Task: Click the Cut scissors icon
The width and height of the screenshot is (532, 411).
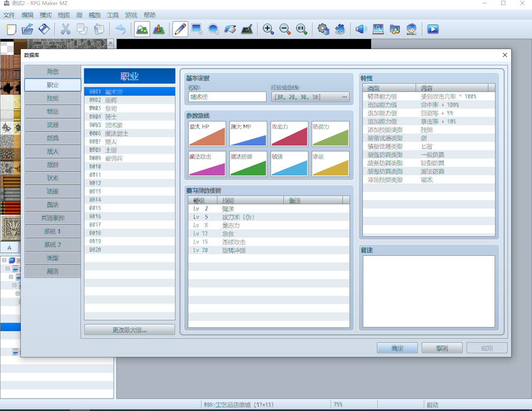Action: pyautogui.click(x=66, y=29)
